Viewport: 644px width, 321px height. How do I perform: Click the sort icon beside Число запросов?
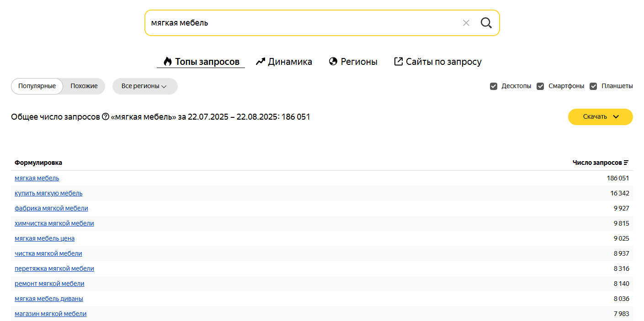[626, 163]
